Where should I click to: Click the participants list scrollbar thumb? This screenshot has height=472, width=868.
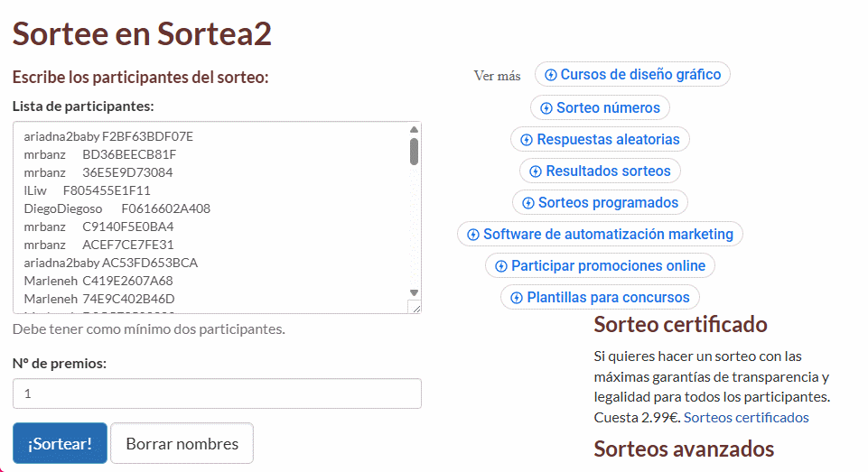click(414, 151)
